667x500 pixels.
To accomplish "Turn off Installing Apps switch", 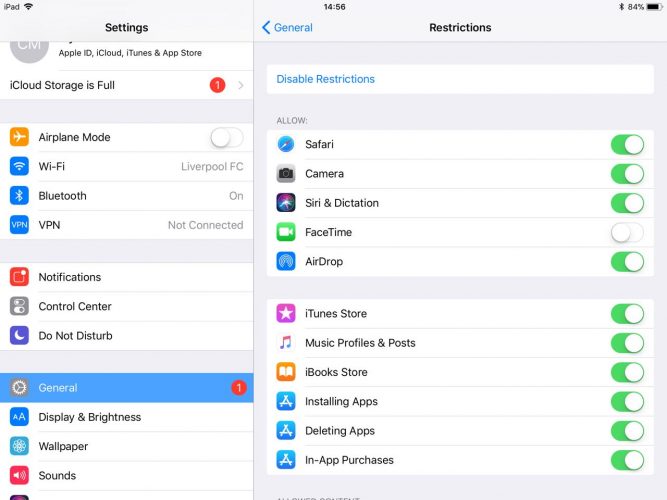I will (x=627, y=402).
